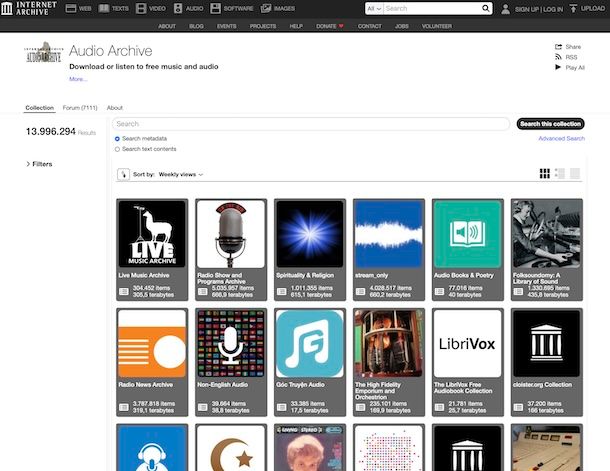Open the Live Music Archive collection thumbnail
The height and width of the screenshot is (471, 610).
click(x=152, y=234)
